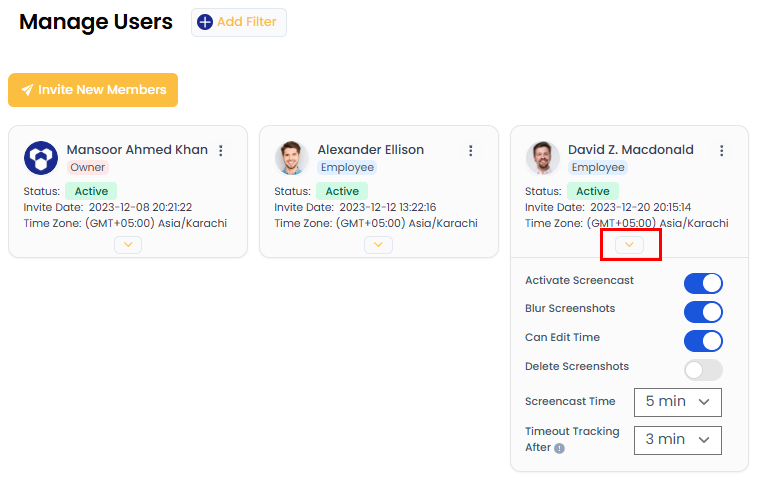Viewport: 758px width, 480px height.
Task: Open the Timeout Tracking After dropdown
Action: 677,439
